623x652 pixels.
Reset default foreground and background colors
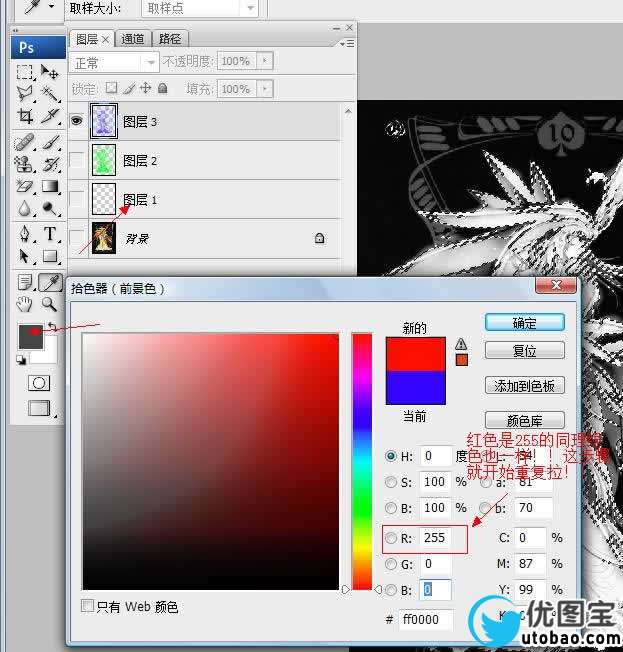(21, 360)
